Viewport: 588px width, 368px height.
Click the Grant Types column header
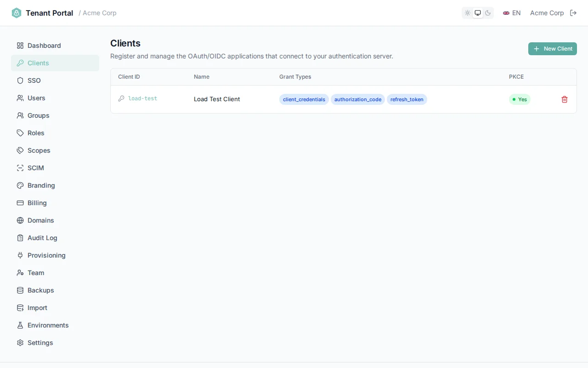[x=295, y=77]
